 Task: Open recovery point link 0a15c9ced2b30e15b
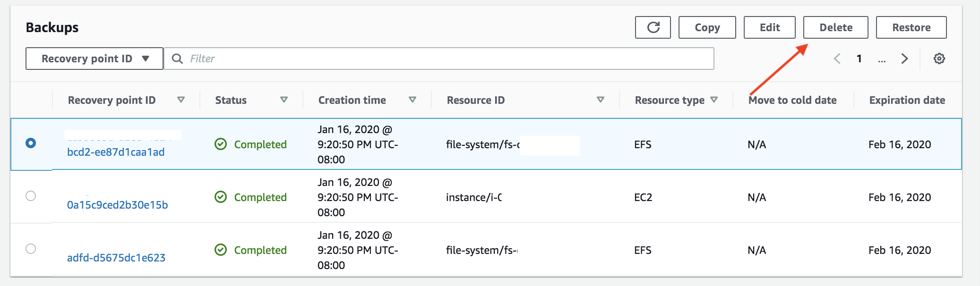pyautogui.click(x=117, y=205)
